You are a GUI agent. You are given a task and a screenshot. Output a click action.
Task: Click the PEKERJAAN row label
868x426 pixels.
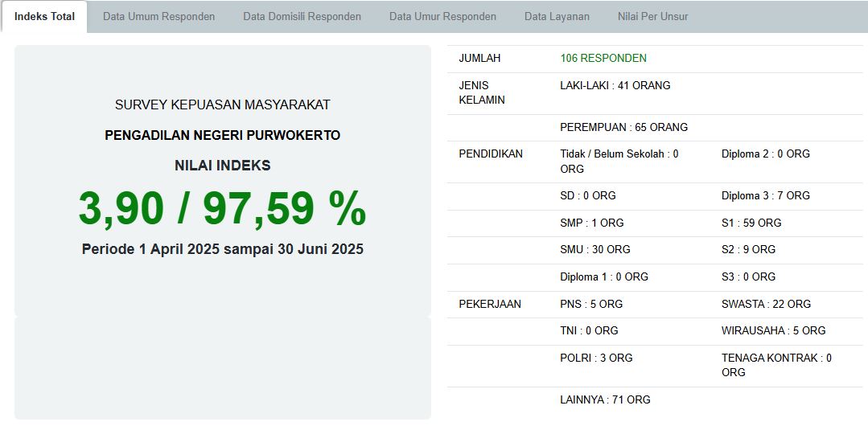pyautogui.click(x=490, y=304)
